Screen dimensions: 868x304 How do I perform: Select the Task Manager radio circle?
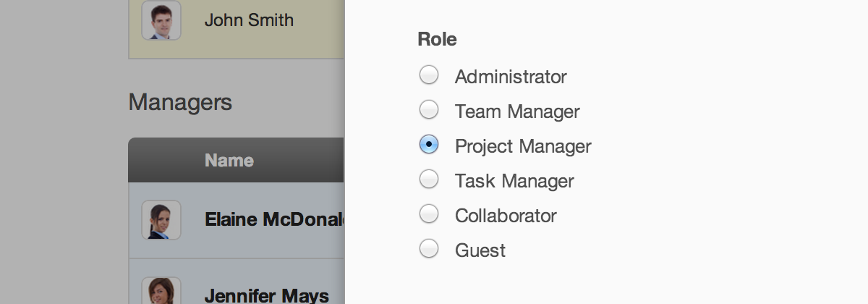pyautogui.click(x=429, y=179)
